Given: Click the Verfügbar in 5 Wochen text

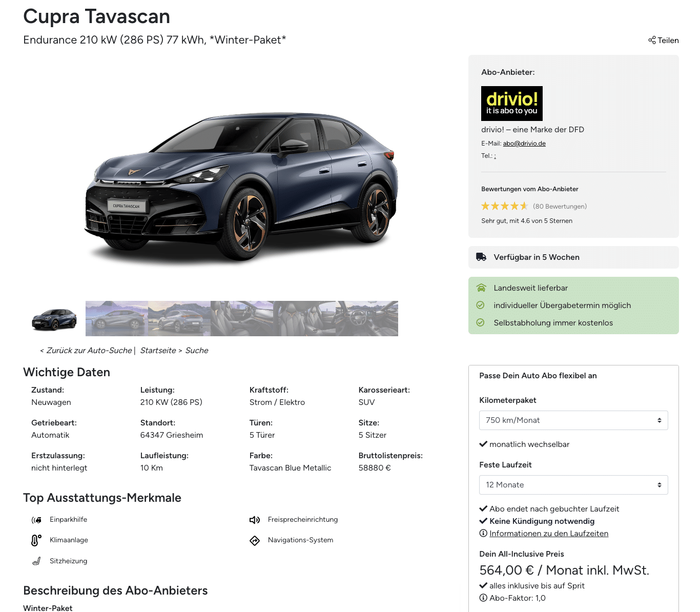Looking at the screenshot, I should [537, 257].
